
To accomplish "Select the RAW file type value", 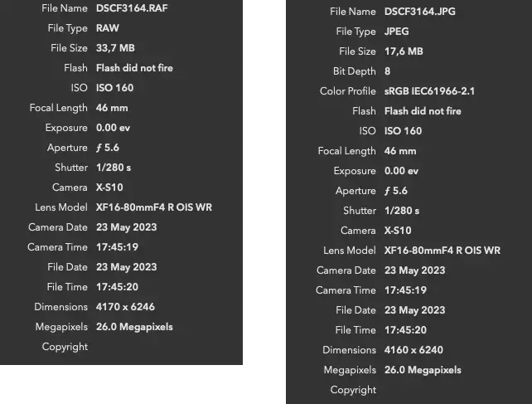I will (x=108, y=28).
